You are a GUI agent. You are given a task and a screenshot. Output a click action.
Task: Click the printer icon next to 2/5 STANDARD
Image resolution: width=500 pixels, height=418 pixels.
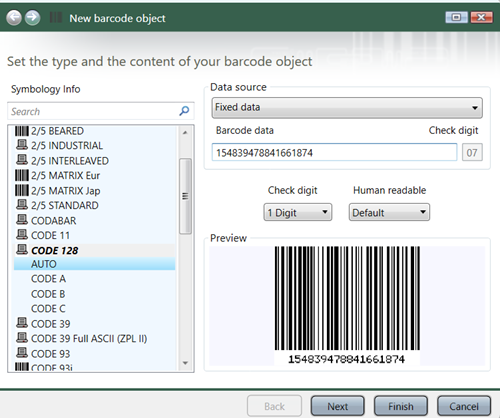tap(22, 205)
